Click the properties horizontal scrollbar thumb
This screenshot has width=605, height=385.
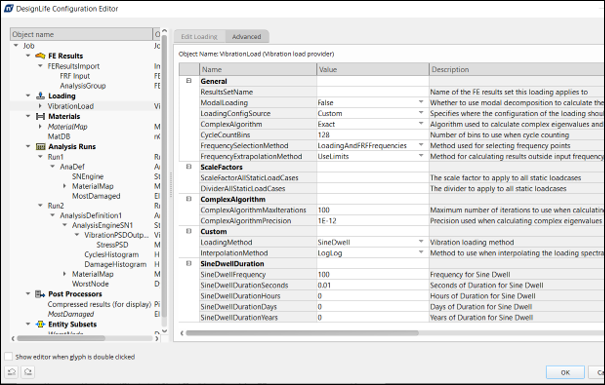302,333
